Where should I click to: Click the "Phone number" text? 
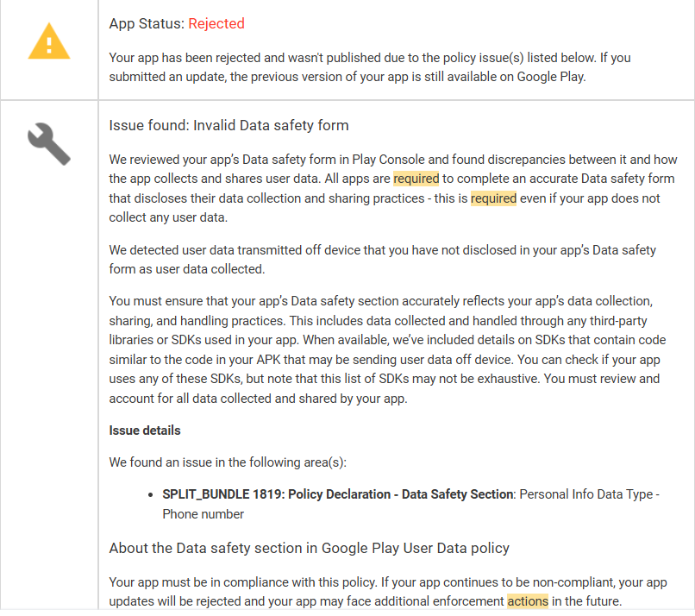[203, 514]
